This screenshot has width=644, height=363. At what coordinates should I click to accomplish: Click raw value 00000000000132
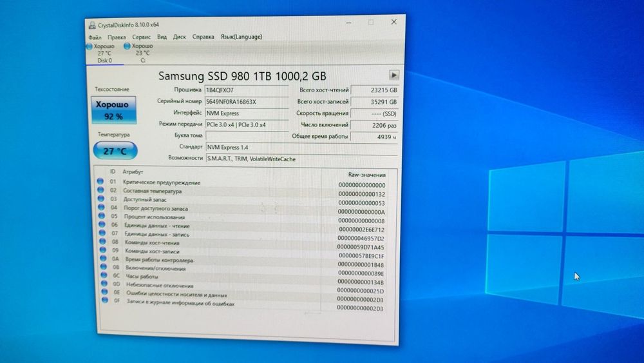point(362,194)
